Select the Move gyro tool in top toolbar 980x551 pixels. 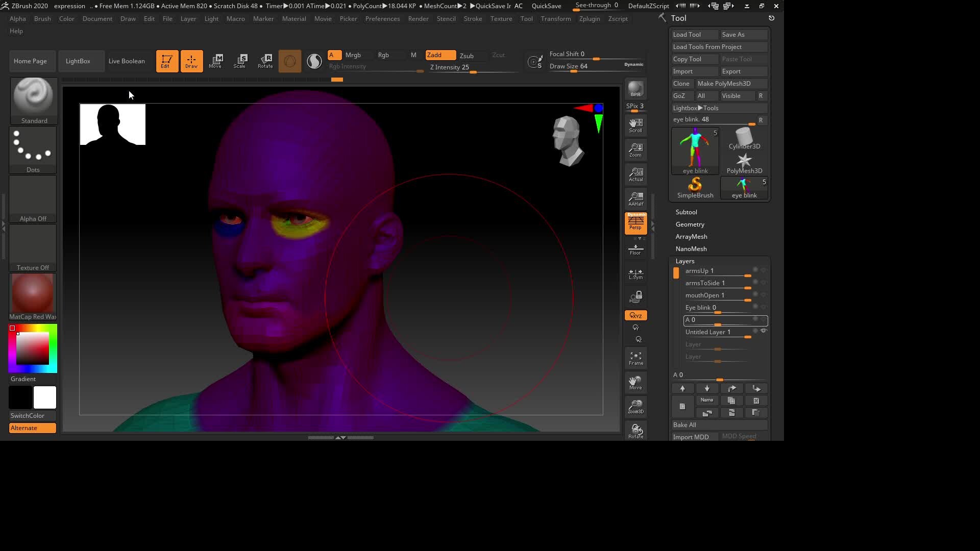[x=216, y=61]
